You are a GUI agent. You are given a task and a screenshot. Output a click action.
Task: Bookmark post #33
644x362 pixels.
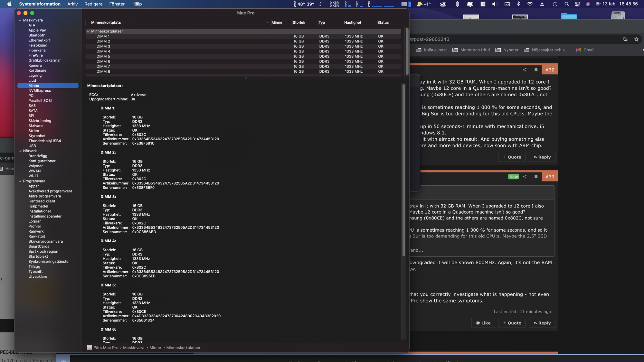point(536,177)
